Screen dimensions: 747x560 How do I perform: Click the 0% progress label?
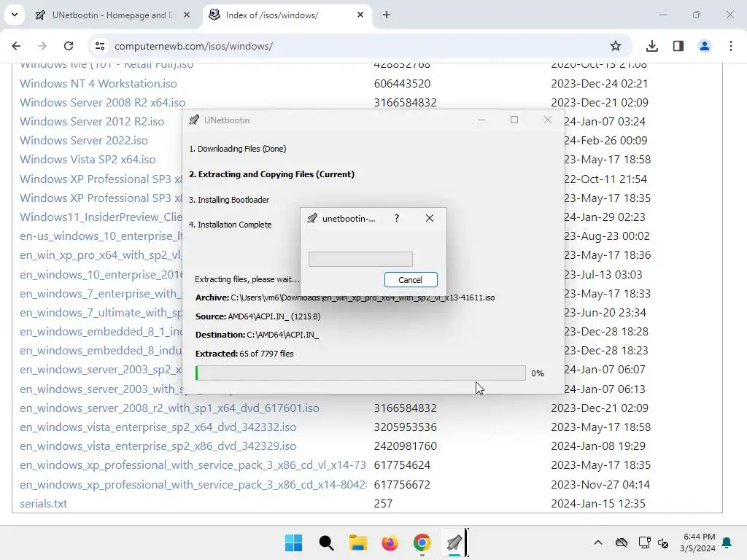[x=538, y=373]
